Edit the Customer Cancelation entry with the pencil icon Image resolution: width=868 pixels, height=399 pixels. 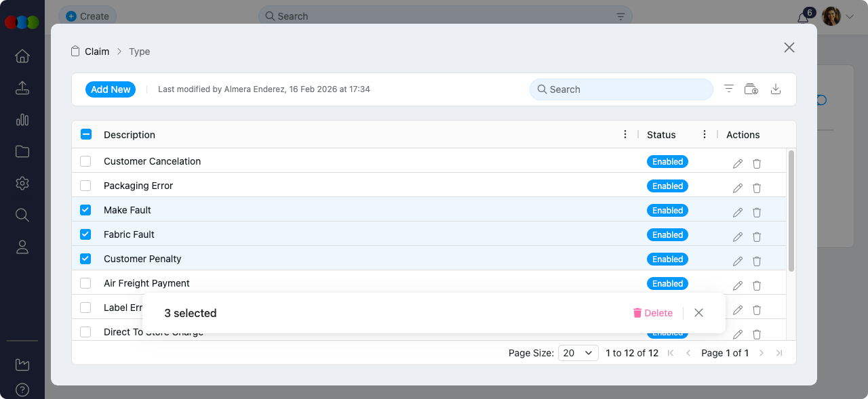pyautogui.click(x=737, y=163)
